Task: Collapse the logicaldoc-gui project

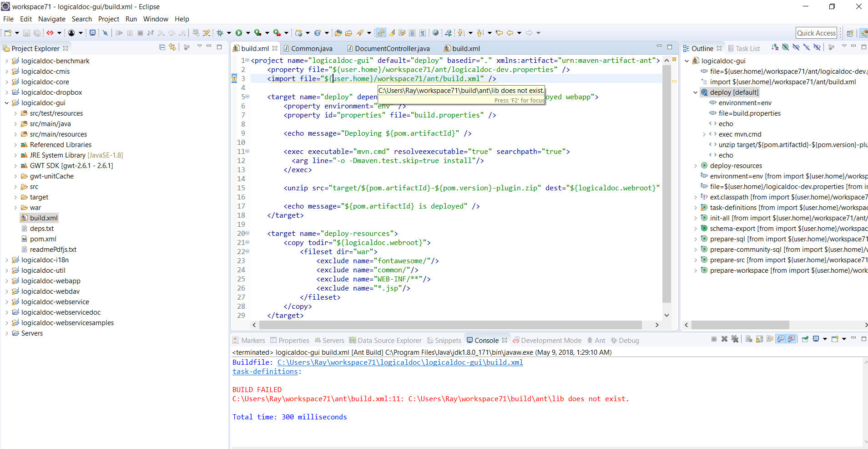Action: click(6, 103)
